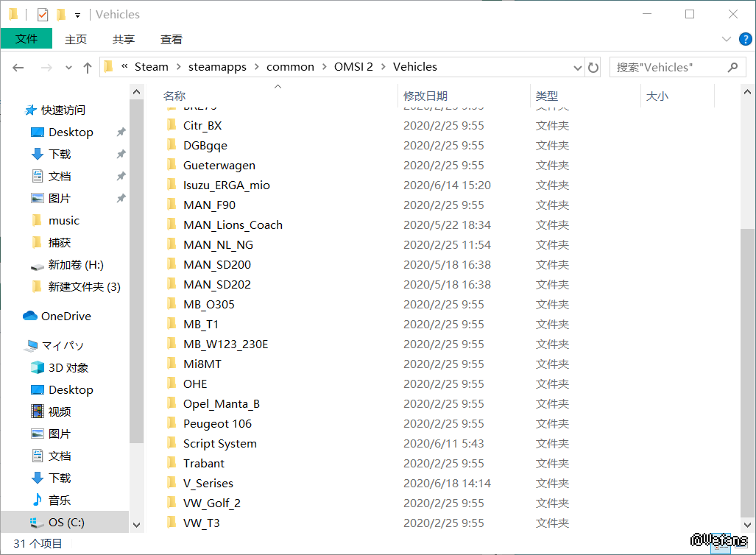
Task: Click the Opel_Manta_B folder icon
Action: [172, 403]
